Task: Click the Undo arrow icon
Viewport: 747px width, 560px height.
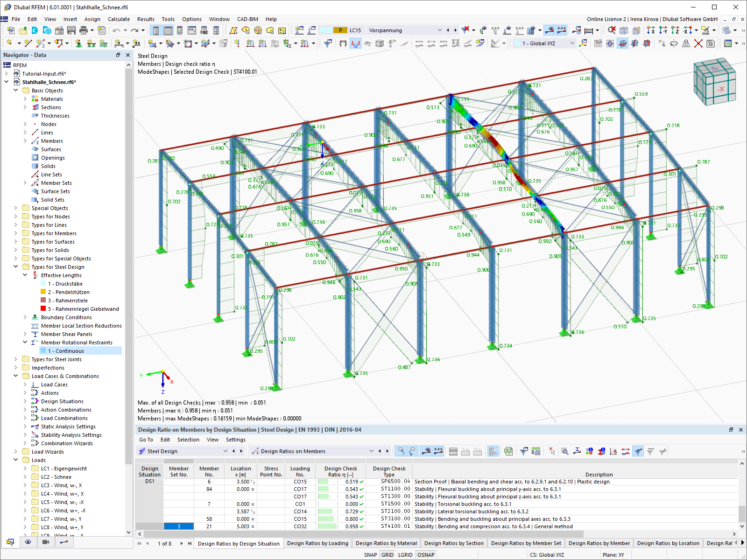Action: coord(116,30)
